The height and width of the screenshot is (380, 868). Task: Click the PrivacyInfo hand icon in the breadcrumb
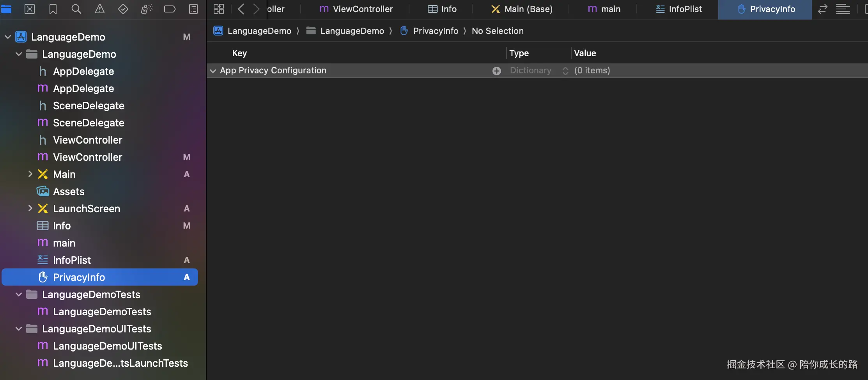point(404,31)
